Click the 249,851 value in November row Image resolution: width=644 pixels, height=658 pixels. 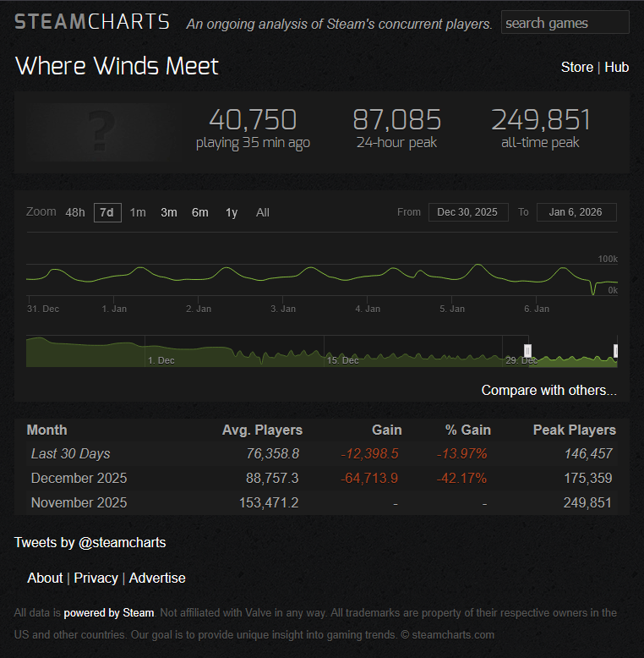[x=587, y=502]
